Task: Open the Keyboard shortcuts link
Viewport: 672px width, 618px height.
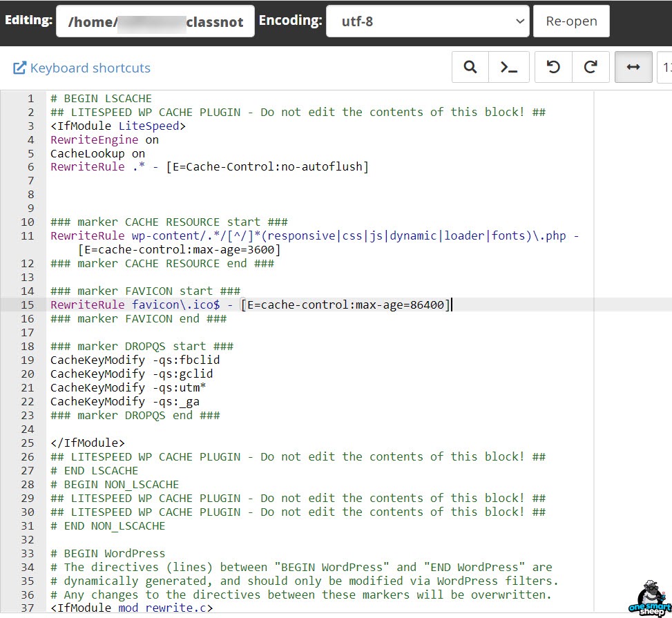Action: click(90, 68)
